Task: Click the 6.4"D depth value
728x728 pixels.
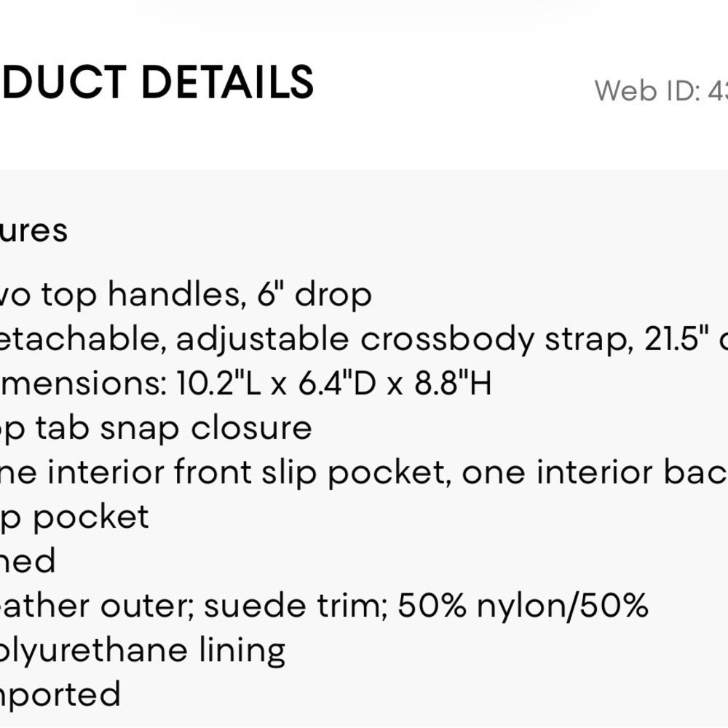Action: point(337,384)
